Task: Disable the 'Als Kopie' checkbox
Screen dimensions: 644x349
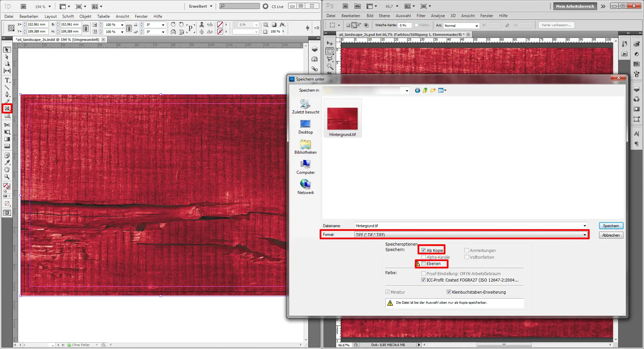Action: click(423, 250)
